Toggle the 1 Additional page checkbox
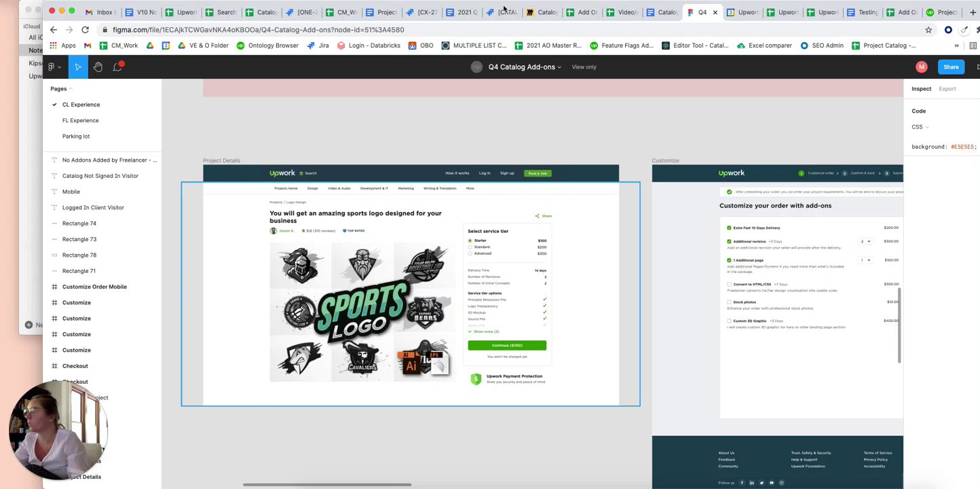This screenshot has height=489, width=980. click(x=729, y=260)
